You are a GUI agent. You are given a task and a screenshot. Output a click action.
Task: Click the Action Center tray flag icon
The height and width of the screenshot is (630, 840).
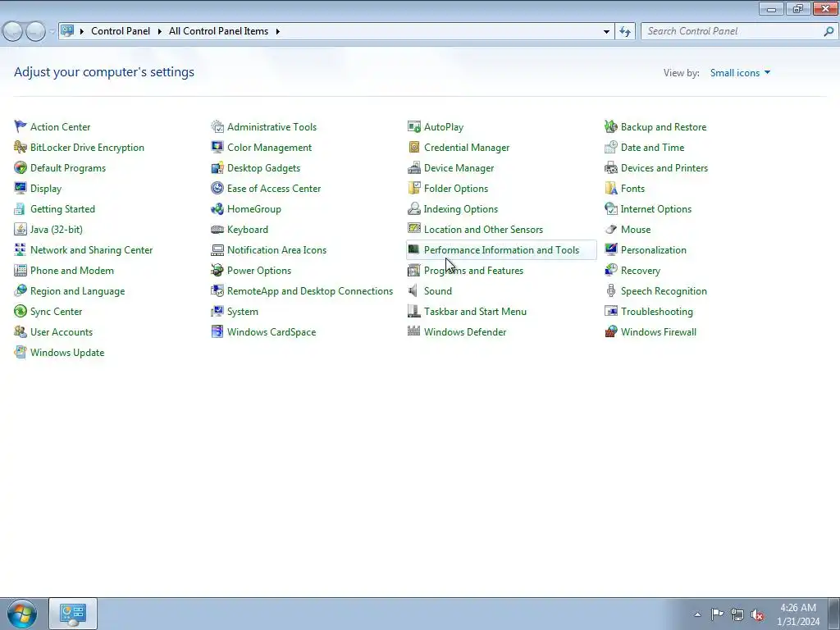[717, 614]
